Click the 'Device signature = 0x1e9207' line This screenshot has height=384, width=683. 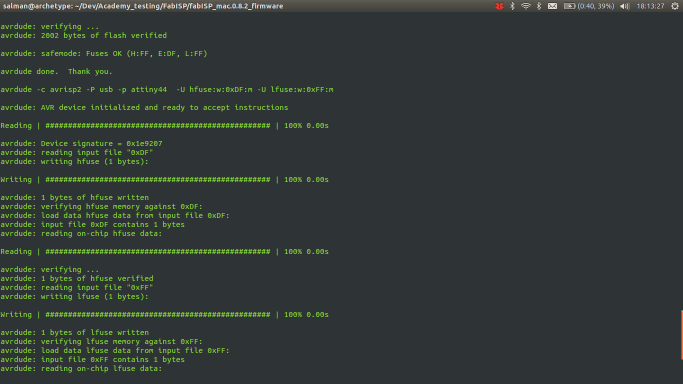81,144
